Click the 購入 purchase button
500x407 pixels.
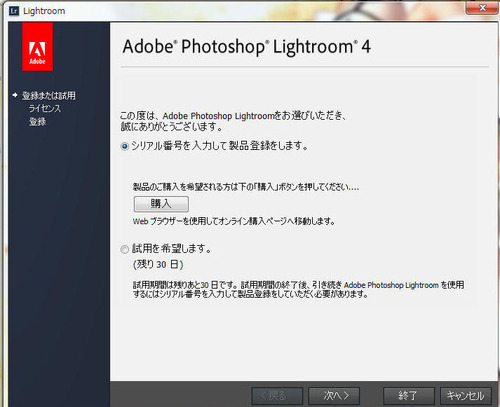click(x=161, y=204)
